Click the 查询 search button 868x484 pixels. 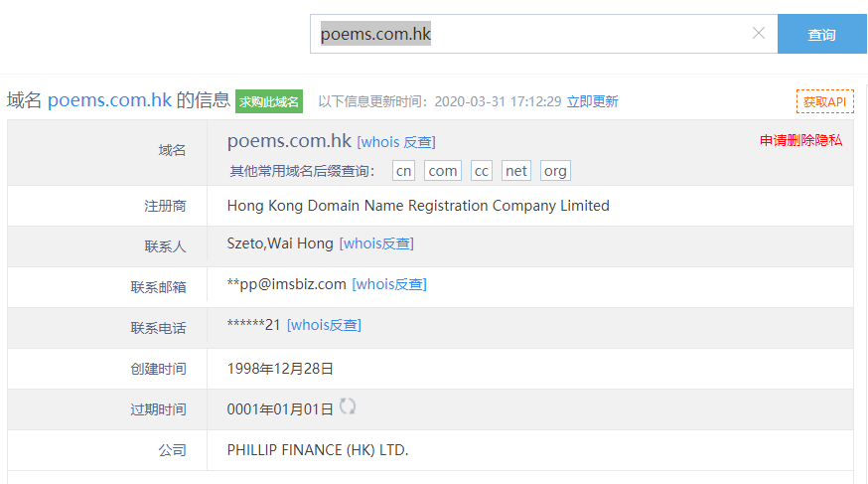pos(821,35)
